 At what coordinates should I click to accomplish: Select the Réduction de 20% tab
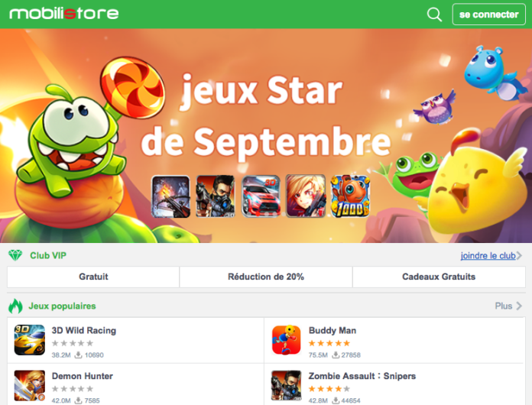(266, 277)
